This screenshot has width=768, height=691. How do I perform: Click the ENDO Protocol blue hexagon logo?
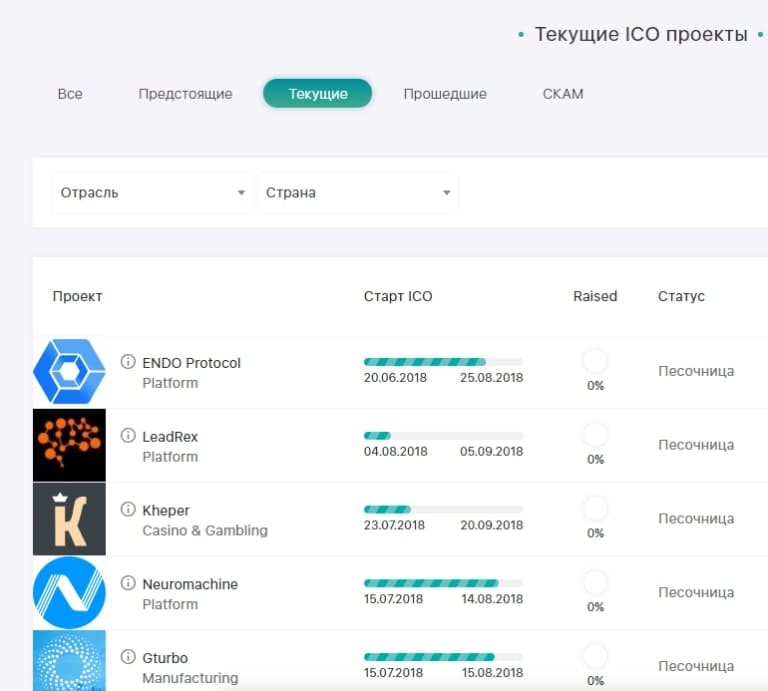pyautogui.click(x=69, y=371)
